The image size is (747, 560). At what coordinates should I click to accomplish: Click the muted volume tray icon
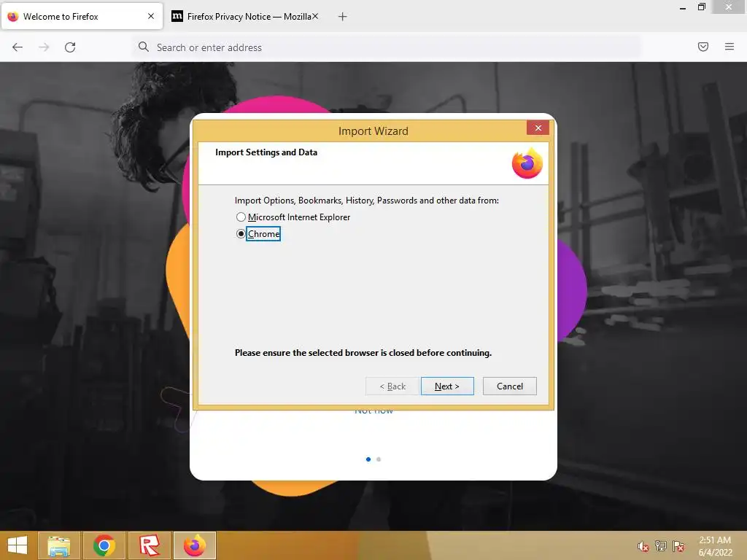pyautogui.click(x=643, y=546)
